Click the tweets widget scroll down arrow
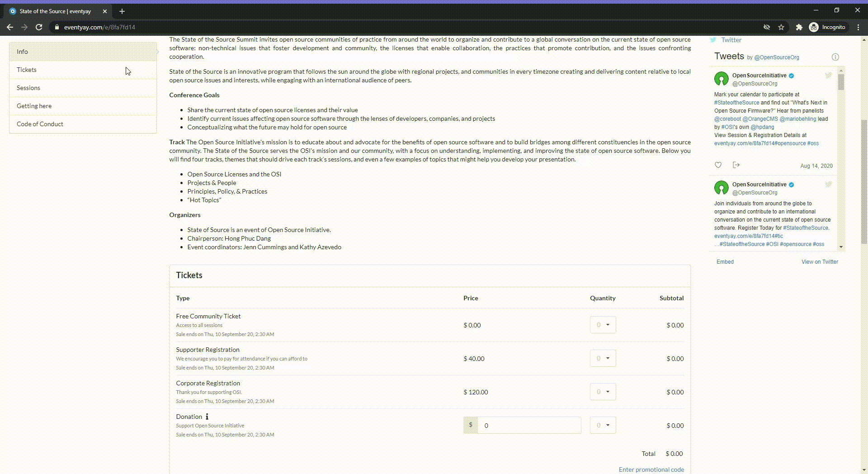The image size is (868, 474). pos(841,247)
